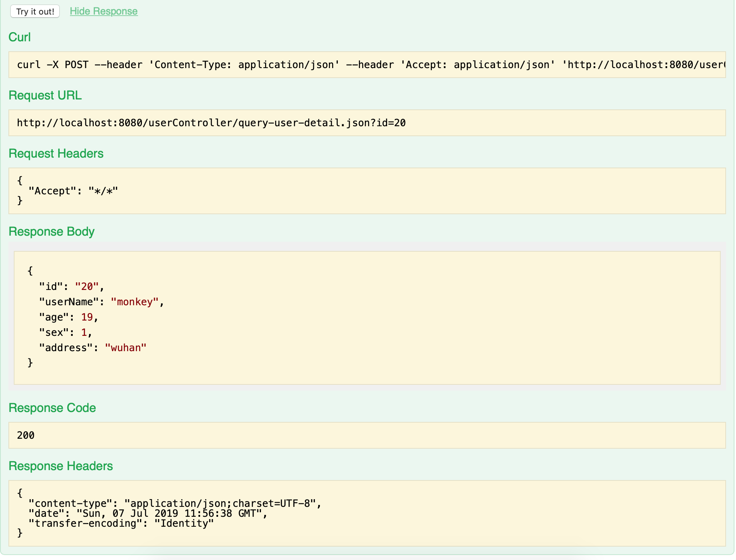This screenshot has height=560, width=736.
Task: Select the Request URL value
Action: (211, 123)
